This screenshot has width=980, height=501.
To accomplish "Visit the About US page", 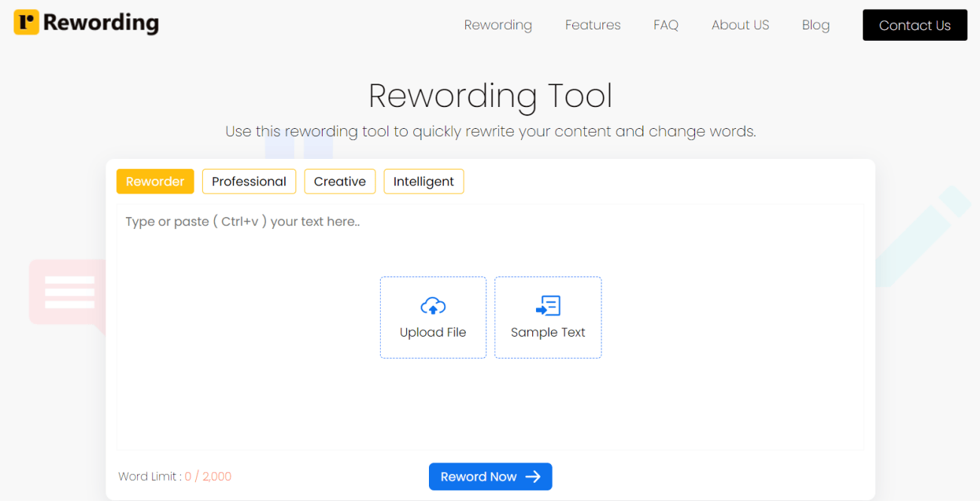I will (740, 25).
